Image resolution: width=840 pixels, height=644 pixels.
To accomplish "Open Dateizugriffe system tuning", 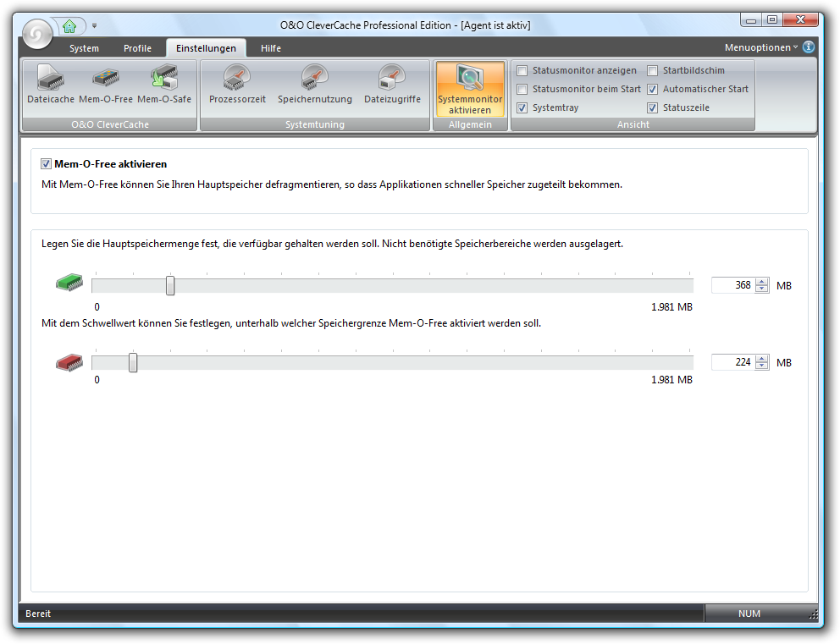I will tap(392, 84).
